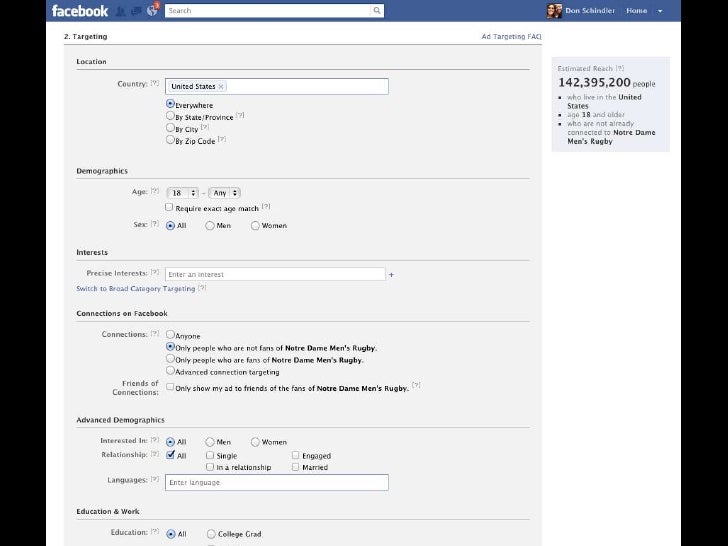Click the Enter an interest field

pyautogui.click(x=275, y=274)
